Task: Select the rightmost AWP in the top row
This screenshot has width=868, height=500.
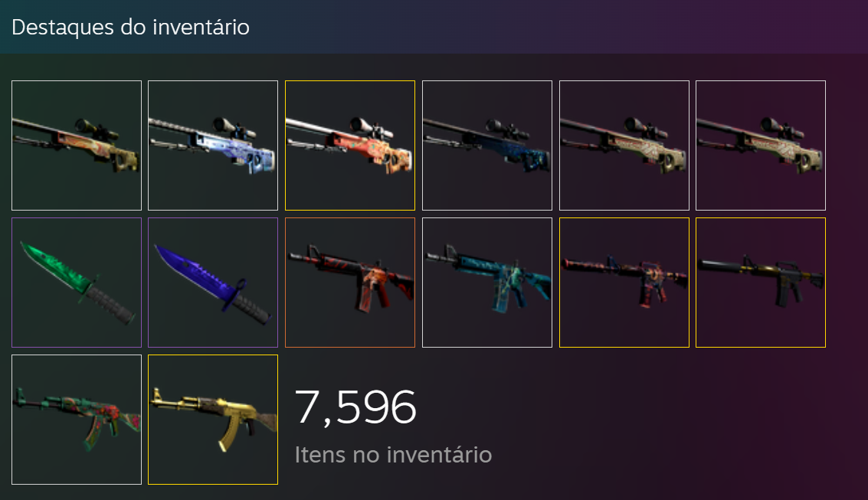Action: point(761,145)
